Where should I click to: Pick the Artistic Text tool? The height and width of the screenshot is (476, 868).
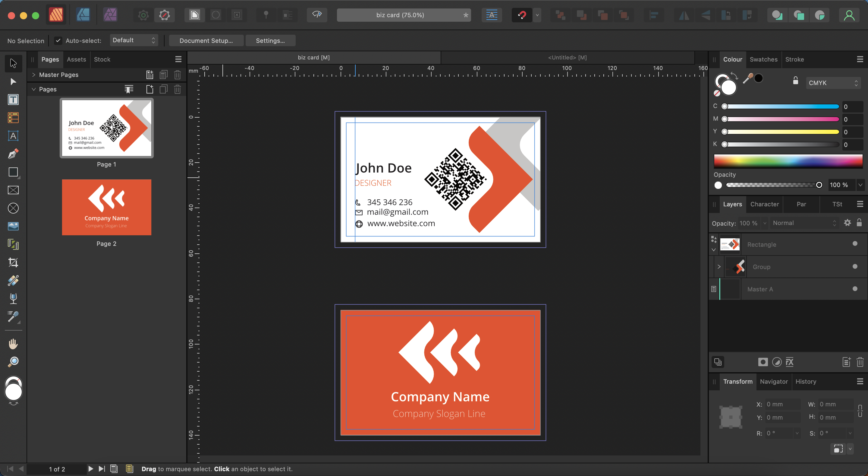tap(13, 136)
